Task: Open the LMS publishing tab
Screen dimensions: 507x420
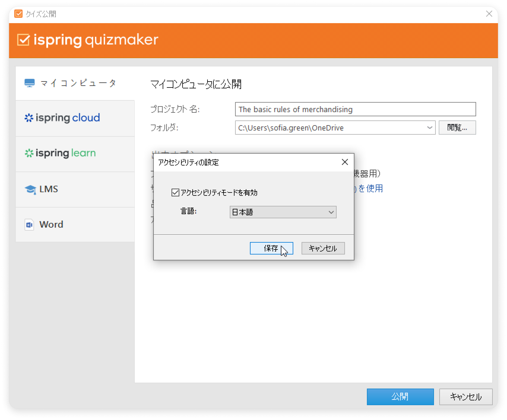Action: [x=75, y=189]
